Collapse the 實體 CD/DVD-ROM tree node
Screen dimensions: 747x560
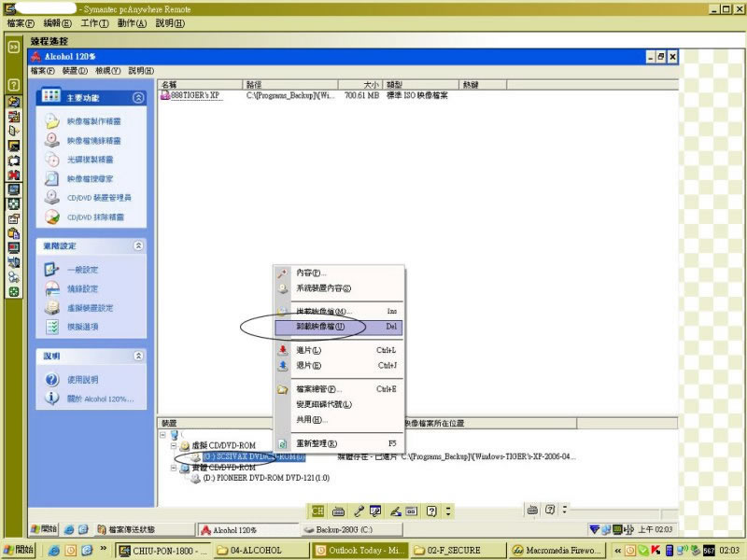pyautogui.click(x=174, y=468)
